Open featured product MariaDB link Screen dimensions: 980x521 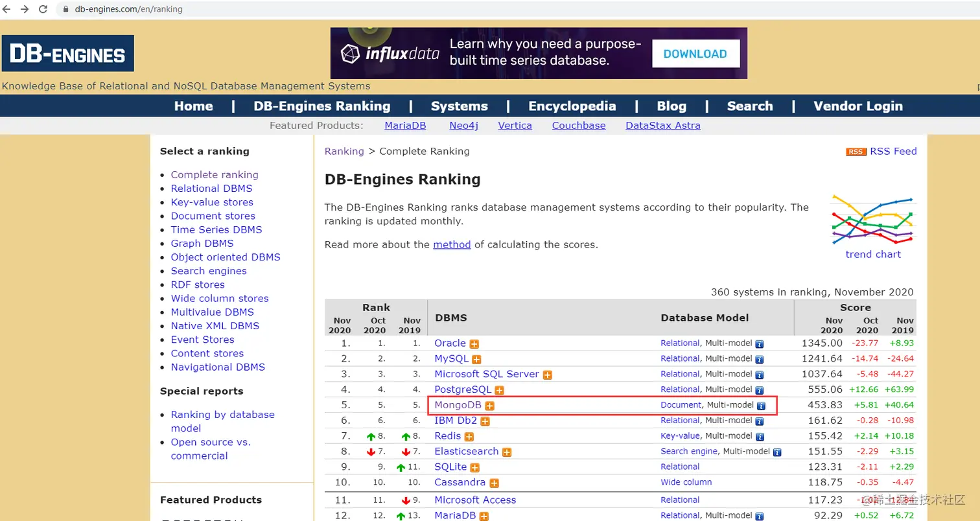tap(406, 126)
